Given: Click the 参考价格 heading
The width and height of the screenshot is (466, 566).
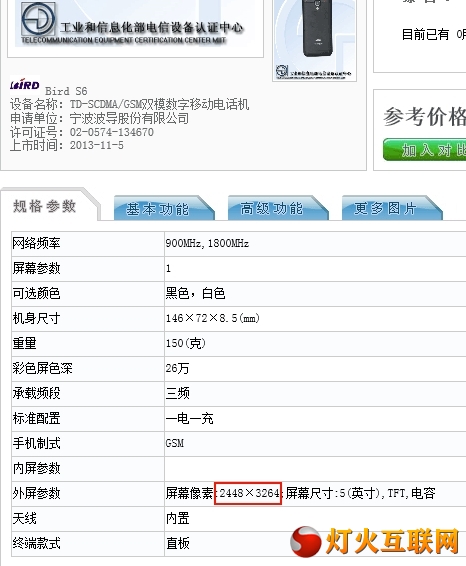Looking at the screenshot, I should point(424,117).
